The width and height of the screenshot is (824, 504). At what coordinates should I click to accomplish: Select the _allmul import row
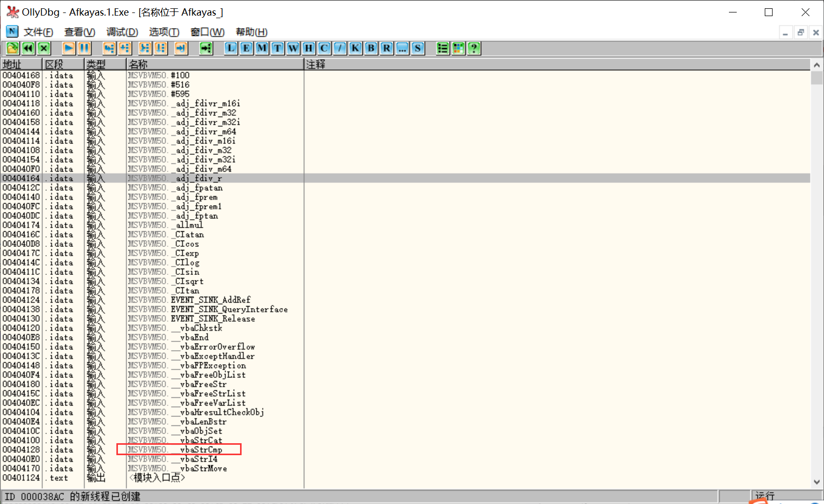point(405,225)
